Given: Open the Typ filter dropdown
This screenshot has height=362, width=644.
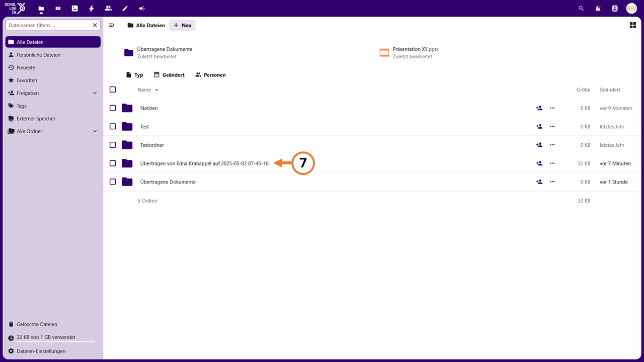Looking at the screenshot, I should coord(134,75).
